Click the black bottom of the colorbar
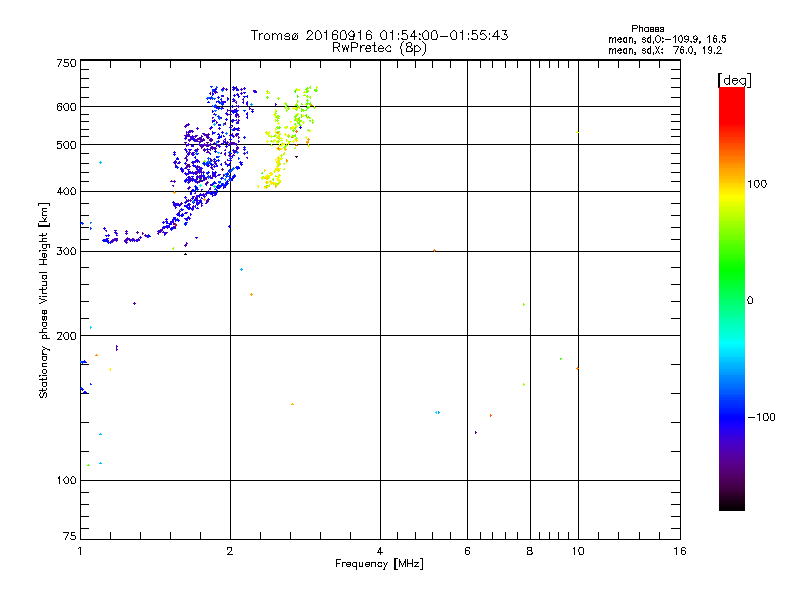Image resolution: width=800 pixels, height=600 pixels. pos(732,503)
